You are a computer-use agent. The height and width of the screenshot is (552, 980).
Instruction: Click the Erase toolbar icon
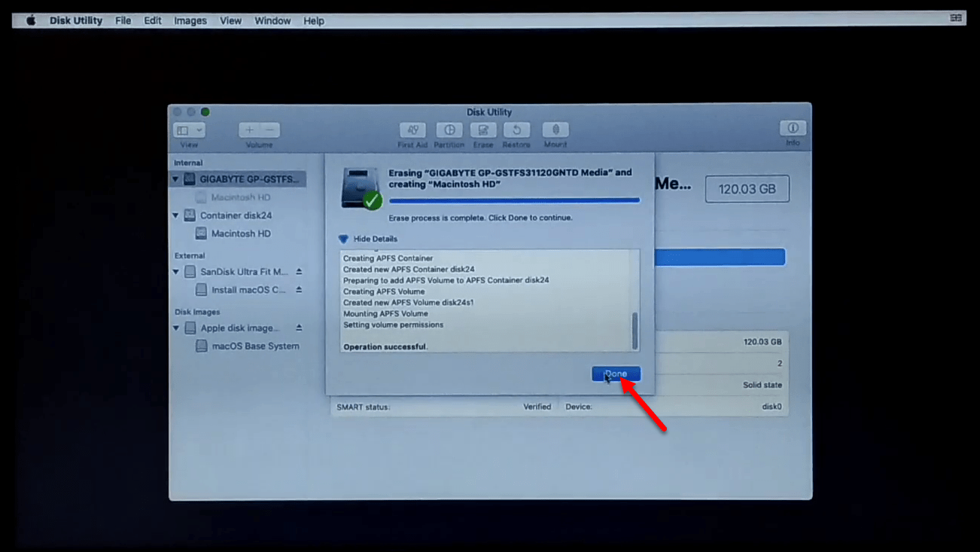click(x=483, y=130)
